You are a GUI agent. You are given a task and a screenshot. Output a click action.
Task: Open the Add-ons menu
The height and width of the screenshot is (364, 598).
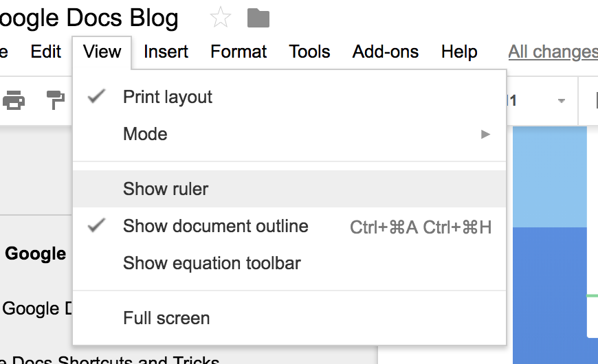[x=386, y=52]
